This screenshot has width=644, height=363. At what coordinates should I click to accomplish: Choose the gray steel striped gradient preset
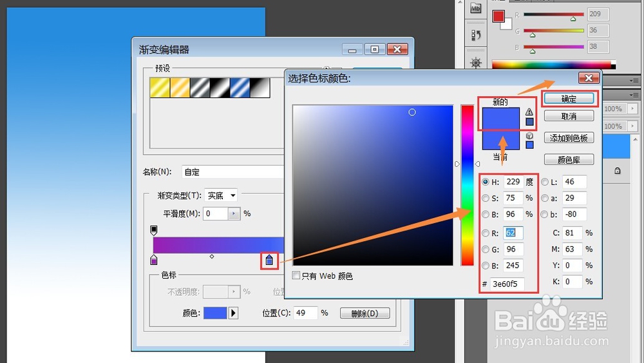[x=200, y=88]
